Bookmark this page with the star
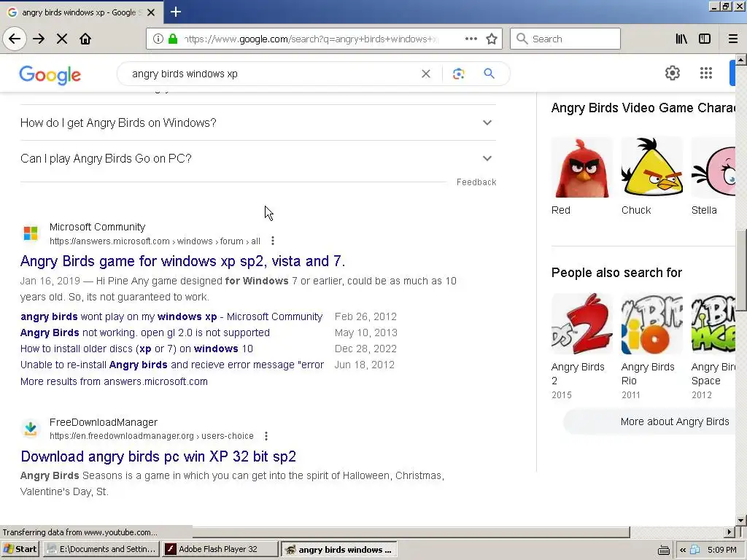Image resolution: width=747 pixels, height=560 pixels. [492, 39]
